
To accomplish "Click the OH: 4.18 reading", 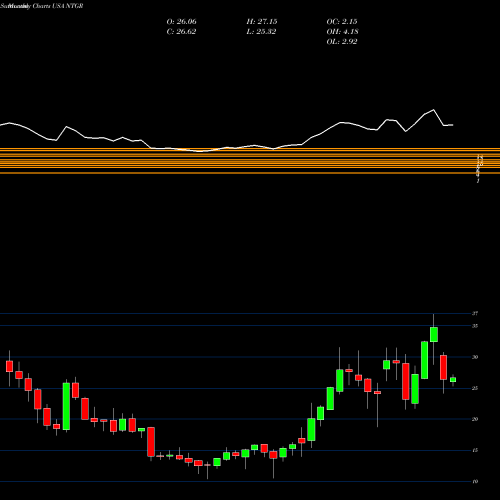I will click(x=342, y=32).
